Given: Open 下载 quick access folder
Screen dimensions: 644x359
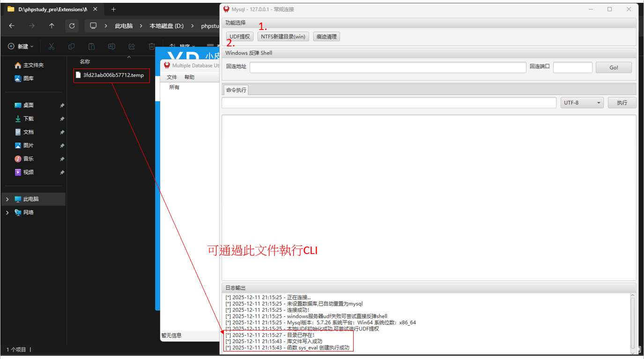Looking at the screenshot, I should pyautogui.click(x=24, y=119).
